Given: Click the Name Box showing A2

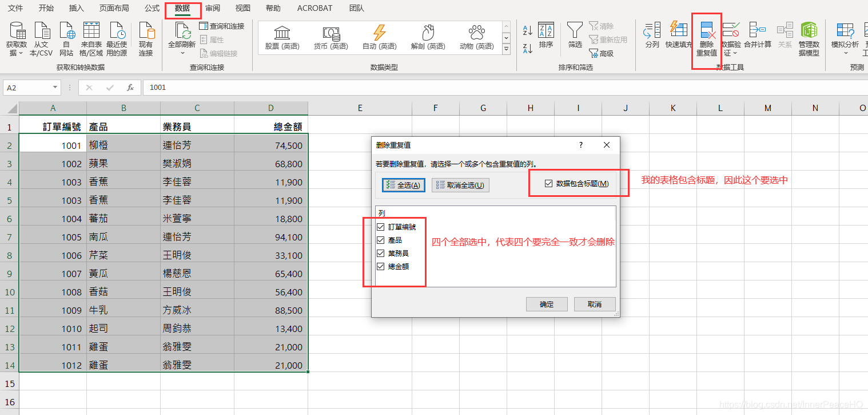Looking at the screenshot, I should coord(27,88).
